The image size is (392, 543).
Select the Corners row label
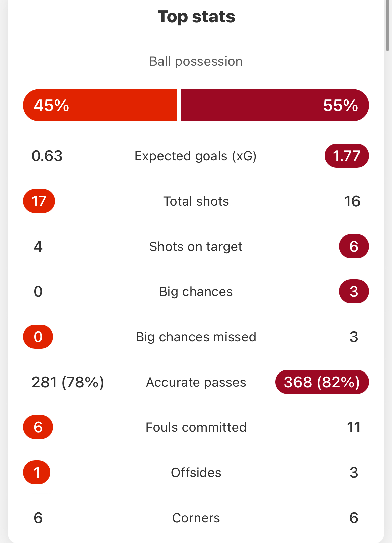[x=196, y=518]
